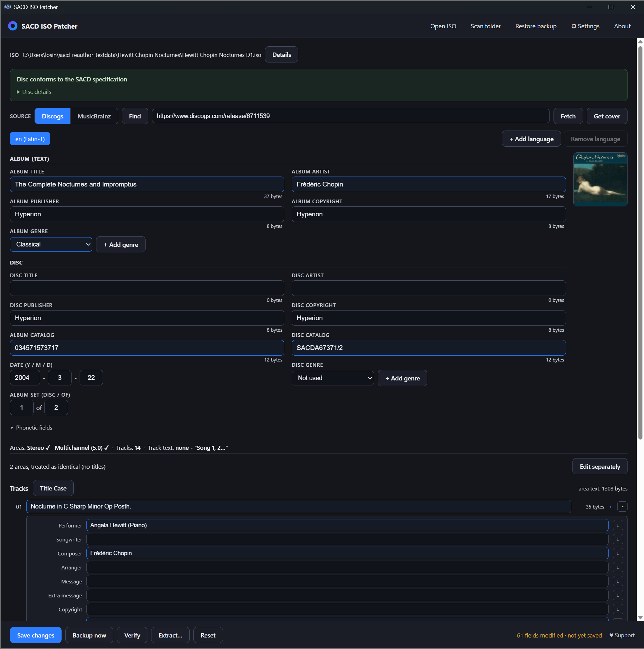Click the Fetch button
The height and width of the screenshot is (649, 644).
pos(568,116)
